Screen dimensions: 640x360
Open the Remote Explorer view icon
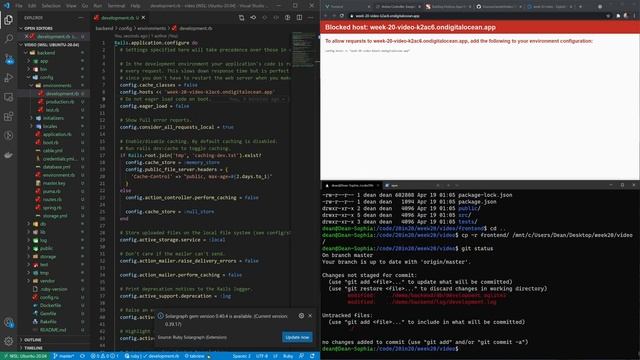(9, 97)
